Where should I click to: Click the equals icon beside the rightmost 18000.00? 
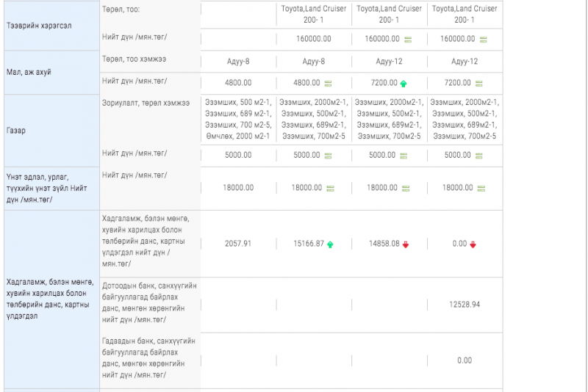pos(478,188)
